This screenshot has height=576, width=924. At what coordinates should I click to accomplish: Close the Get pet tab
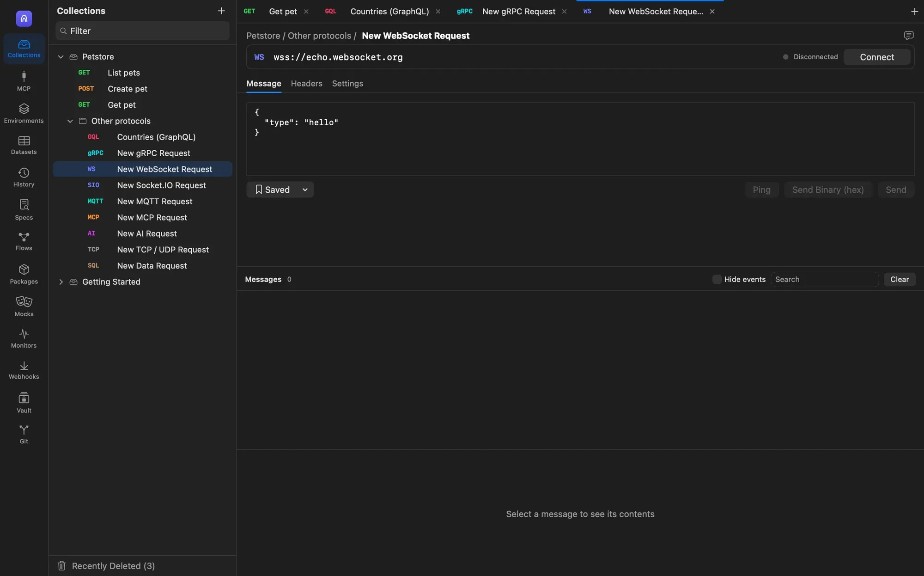pyautogui.click(x=306, y=12)
